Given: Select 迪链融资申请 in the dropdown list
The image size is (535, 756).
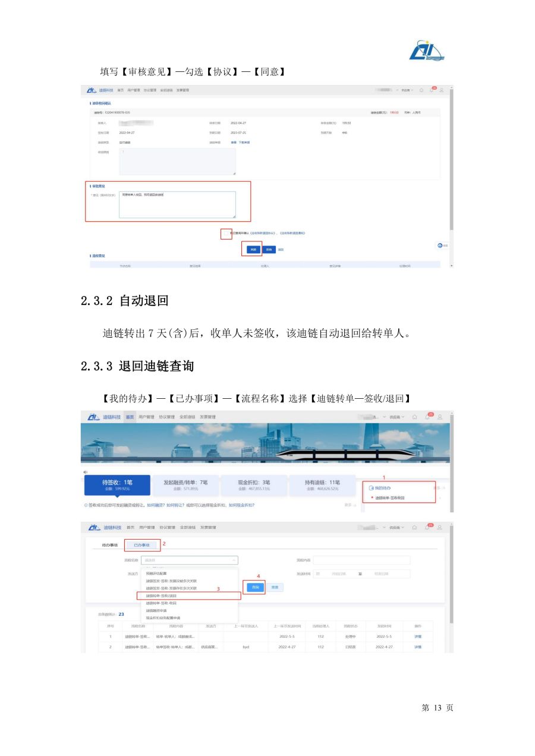Looking at the screenshot, I should pos(156,610).
